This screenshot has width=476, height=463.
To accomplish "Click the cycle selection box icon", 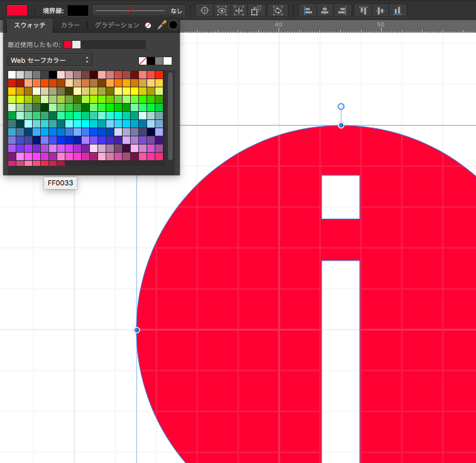I will tap(277, 11).
